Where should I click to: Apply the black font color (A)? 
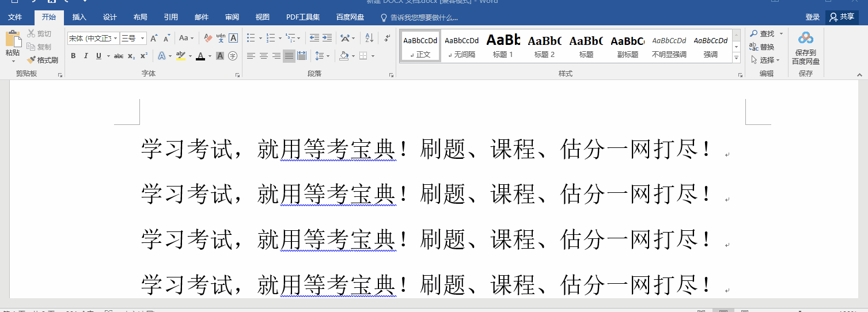click(x=200, y=56)
